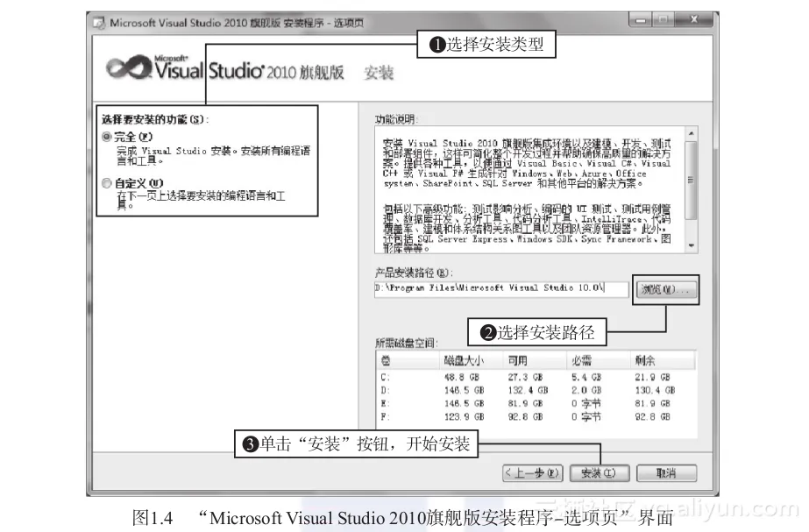Image resolution: width=809 pixels, height=532 pixels.
Task: Click the feature description scroll up arrow
Action: point(692,133)
